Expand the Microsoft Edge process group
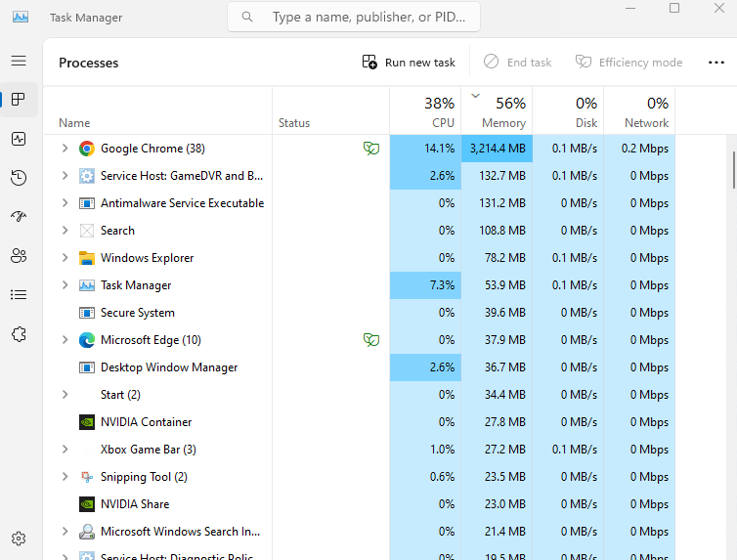 point(65,340)
